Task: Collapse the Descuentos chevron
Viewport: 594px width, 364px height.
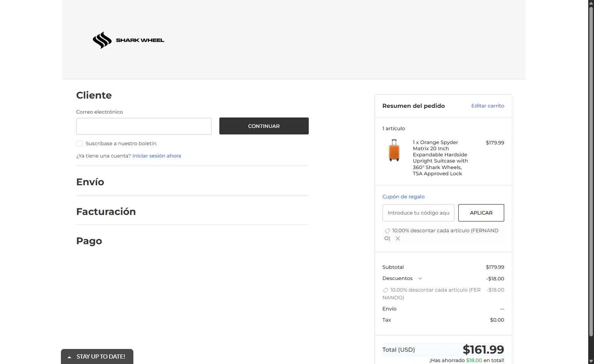Action: [x=420, y=278]
